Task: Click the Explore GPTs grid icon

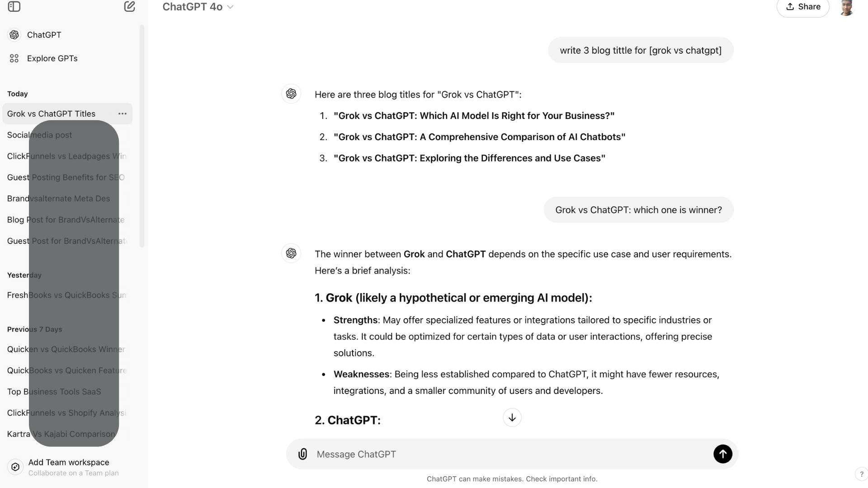Action: point(14,58)
